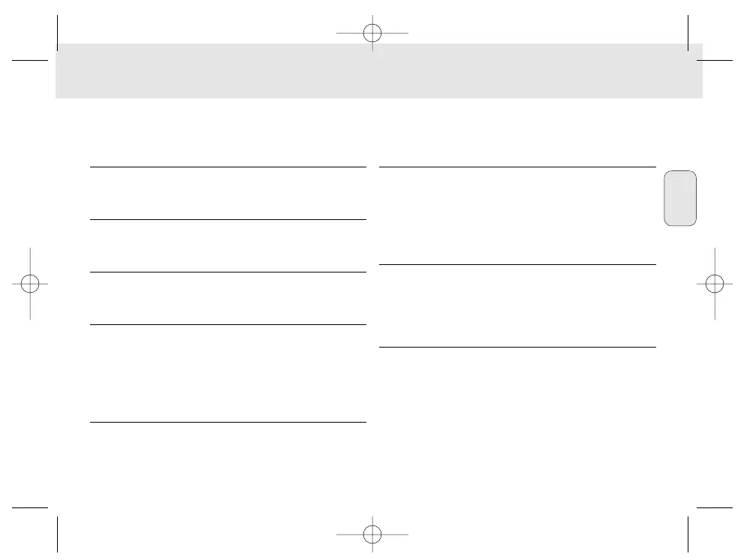This screenshot has width=738, height=560.
Task: Click the top-right corner crop mark
Action: (x=688, y=59)
